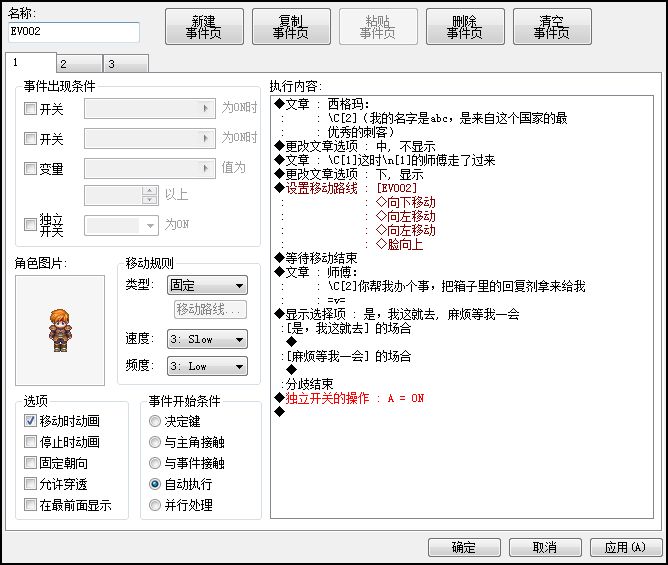
Task: Select the last empty command line diamond
Action: coord(279,412)
